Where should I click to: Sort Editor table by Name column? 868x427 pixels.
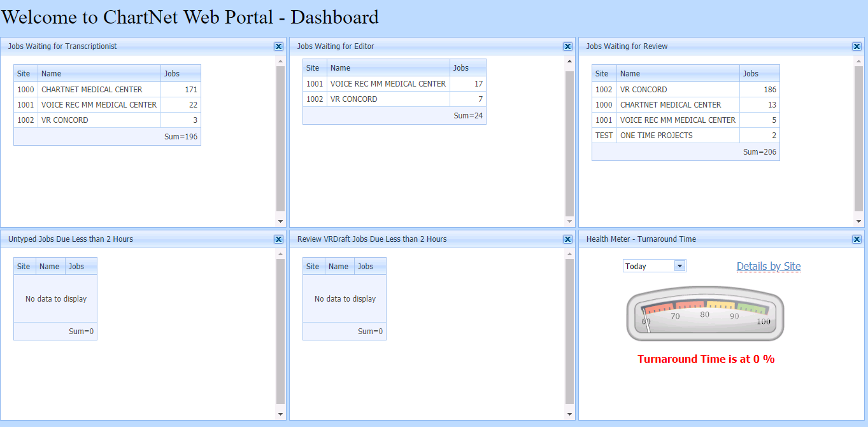point(388,67)
